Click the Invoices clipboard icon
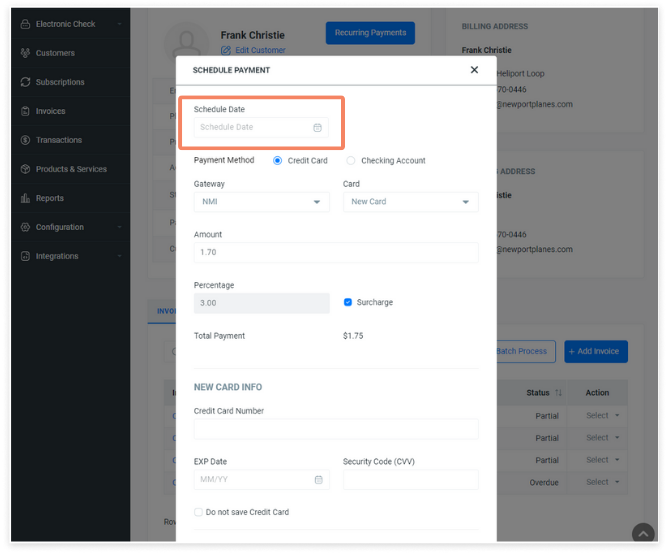 (25, 111)
